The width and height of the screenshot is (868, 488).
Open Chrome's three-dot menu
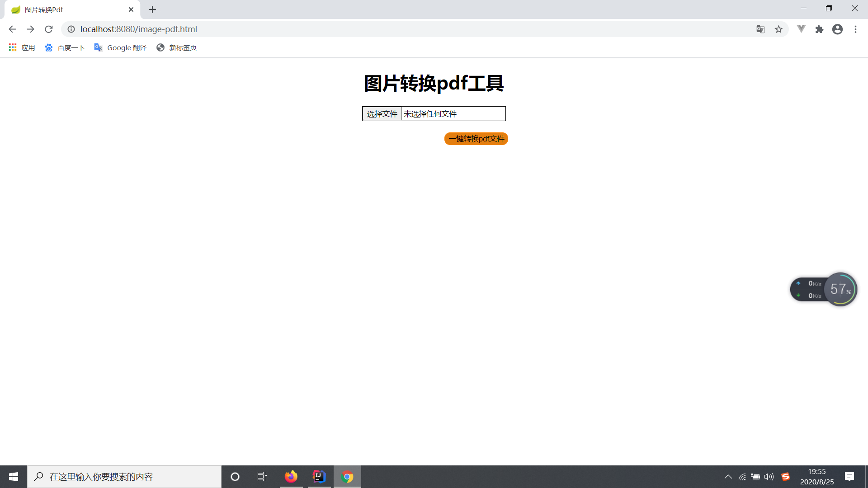(855, 29)
